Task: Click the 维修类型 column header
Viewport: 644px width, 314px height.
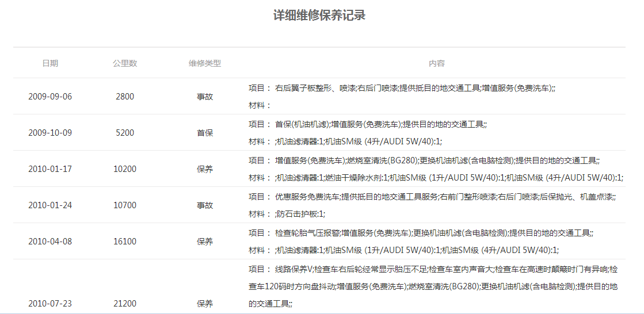Action: click(205, 63)
